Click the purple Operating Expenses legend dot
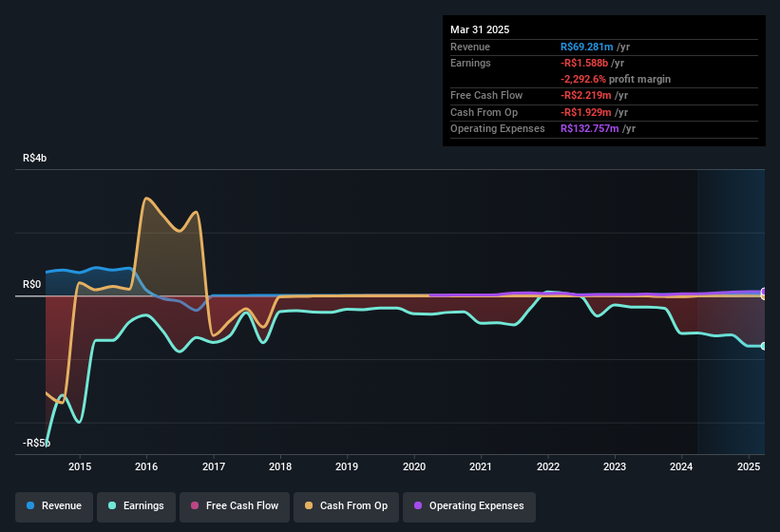 coord(418,505)
